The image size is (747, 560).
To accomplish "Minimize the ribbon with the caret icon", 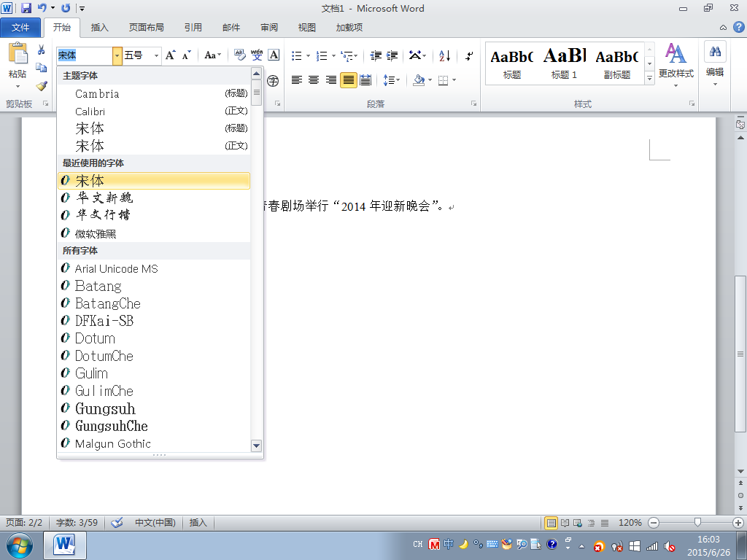I will (x=723, y=28).
